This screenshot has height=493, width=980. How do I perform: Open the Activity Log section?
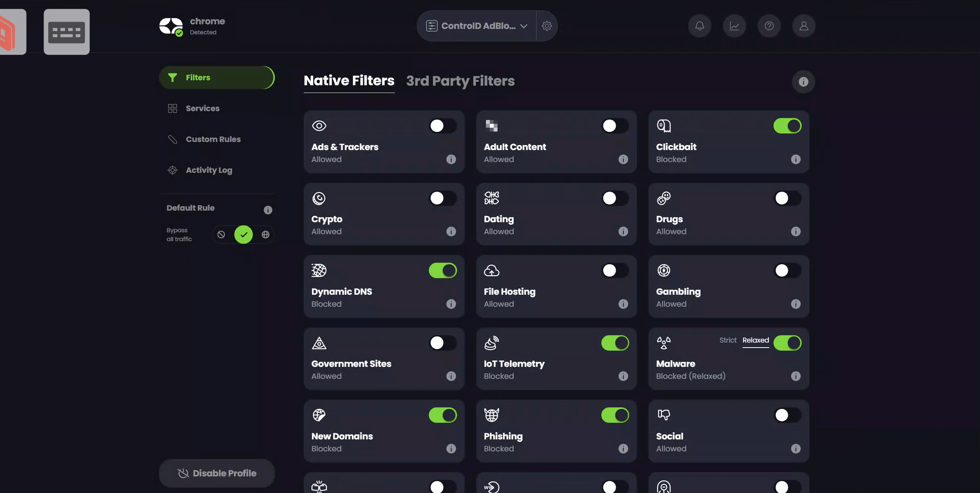217,170
